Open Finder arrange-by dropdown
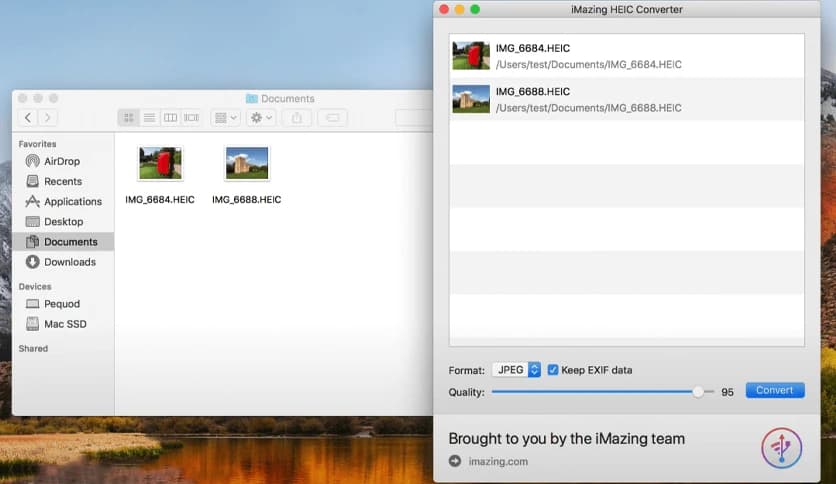Screen dimensions: 836x484 click(x=225, y=117)
